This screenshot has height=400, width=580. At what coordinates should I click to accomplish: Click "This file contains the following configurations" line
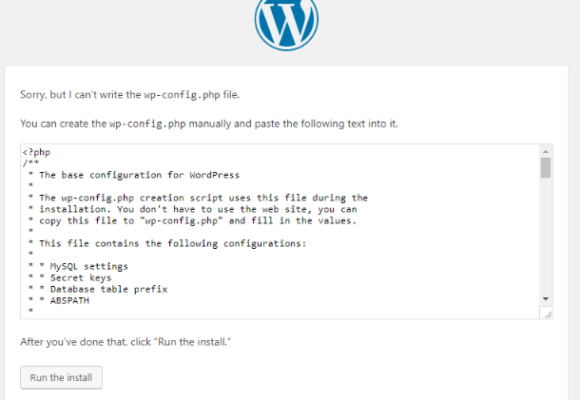click(173, 243)
